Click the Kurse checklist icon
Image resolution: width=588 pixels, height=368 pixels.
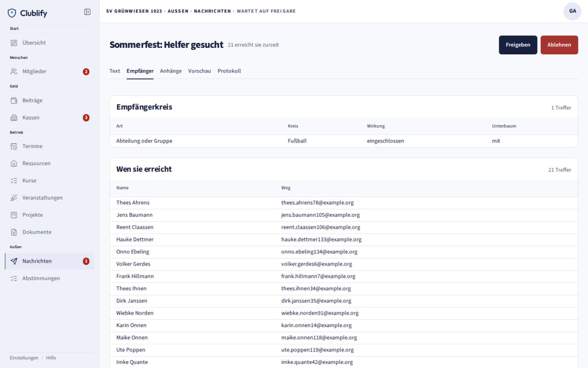14,181
